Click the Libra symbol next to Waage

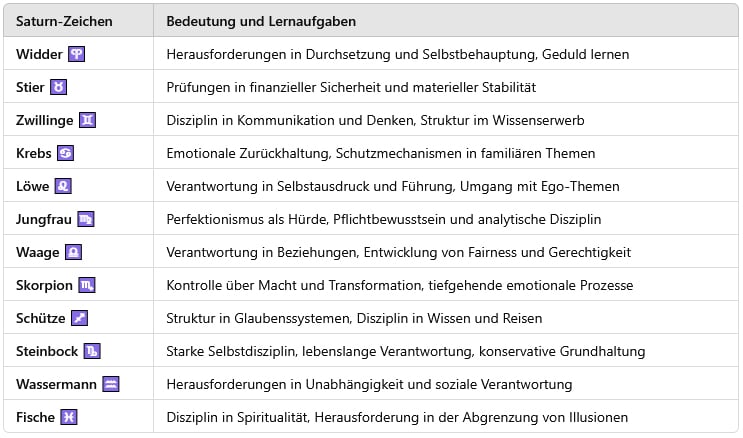click(x=73, y=252)
